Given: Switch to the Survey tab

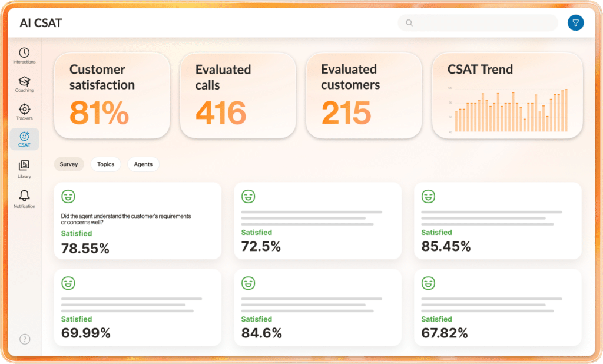Looking at the screenshot, I should tap(69, 164).
